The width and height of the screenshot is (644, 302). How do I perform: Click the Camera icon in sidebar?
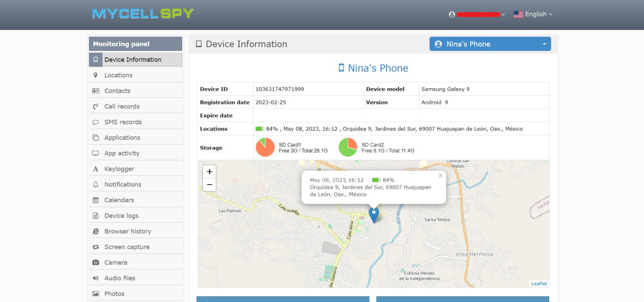(x=96, y=263)
